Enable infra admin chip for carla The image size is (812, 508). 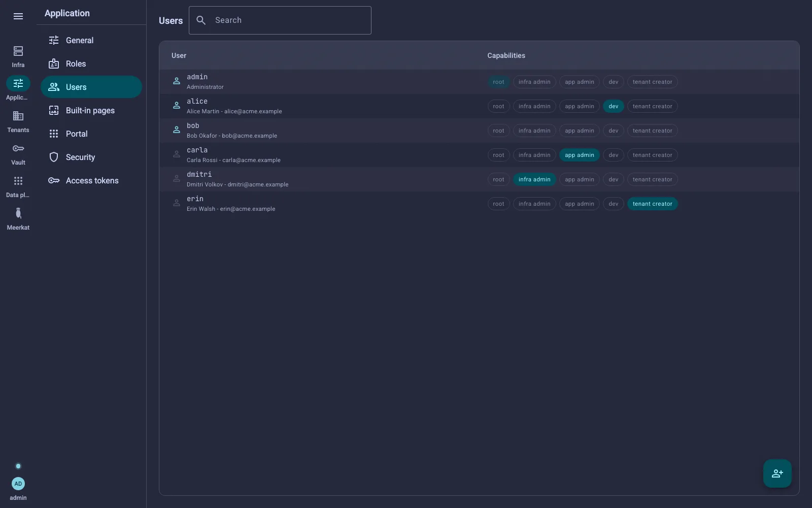pyautogui.click(x=534, y=155)
